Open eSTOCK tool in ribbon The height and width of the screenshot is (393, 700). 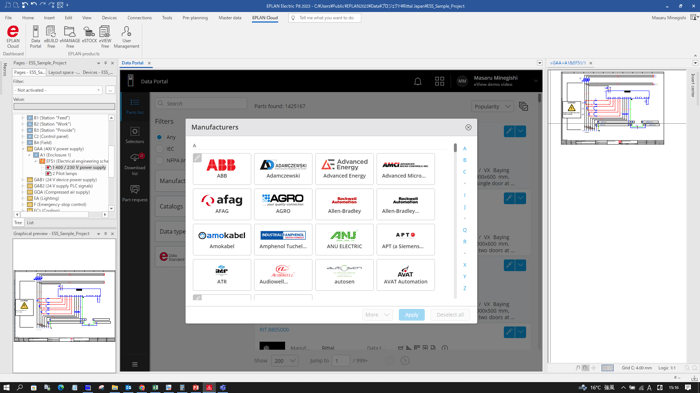pos(89,35)
